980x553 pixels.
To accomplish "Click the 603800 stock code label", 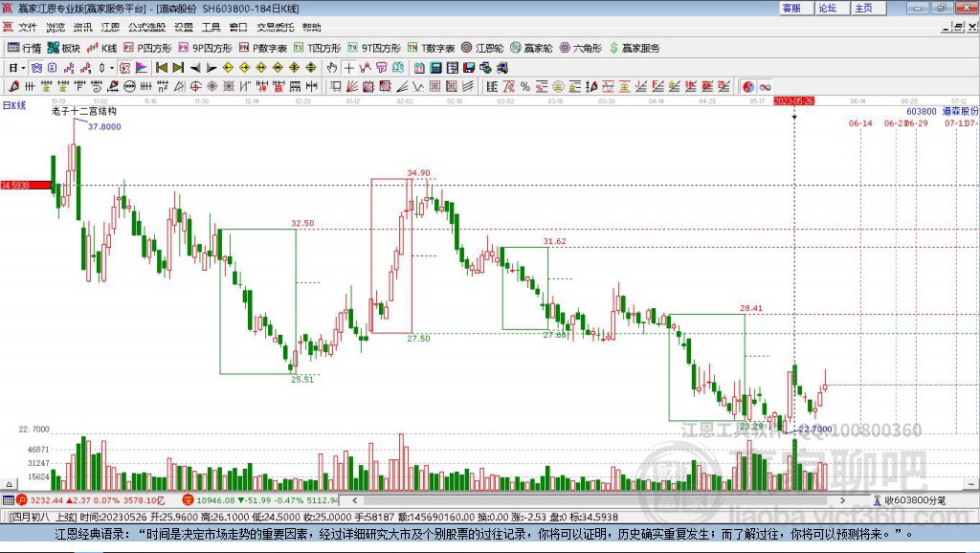I will (x=922, y=111).
